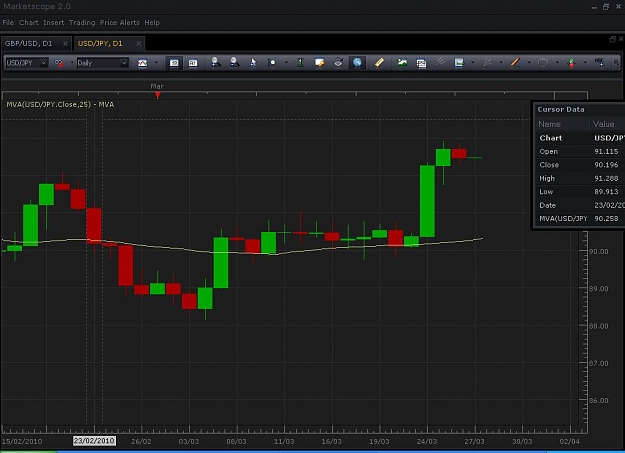Click the red Mar timeline marker

tap(158, 95)
